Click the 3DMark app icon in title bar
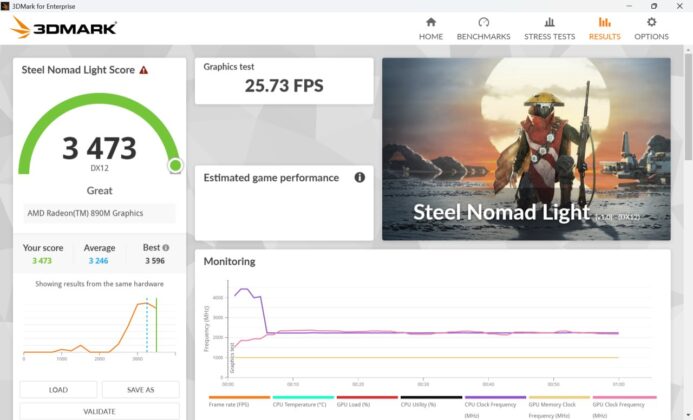Image resolution: width=693 pixels, height=420 pixels. [5, 6]
